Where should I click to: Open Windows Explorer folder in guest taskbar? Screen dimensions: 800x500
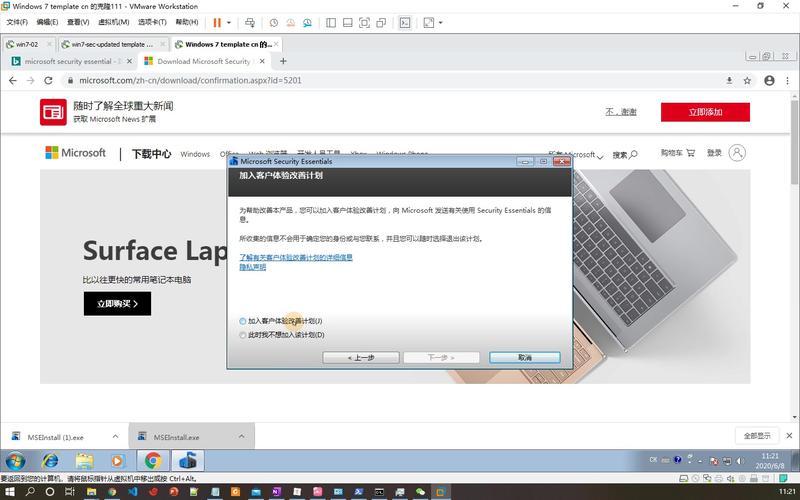tap(84, 461)
